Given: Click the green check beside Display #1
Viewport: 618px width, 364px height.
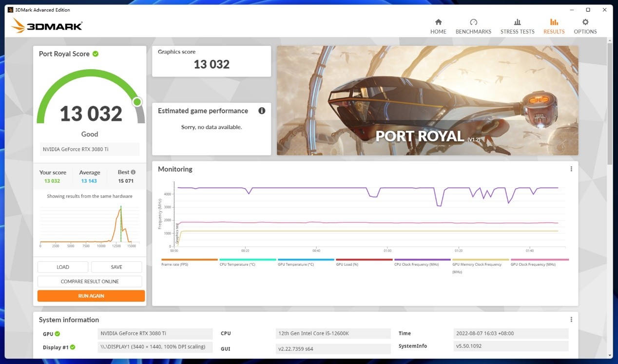Looking at the screenshot, I should (73, 347).
